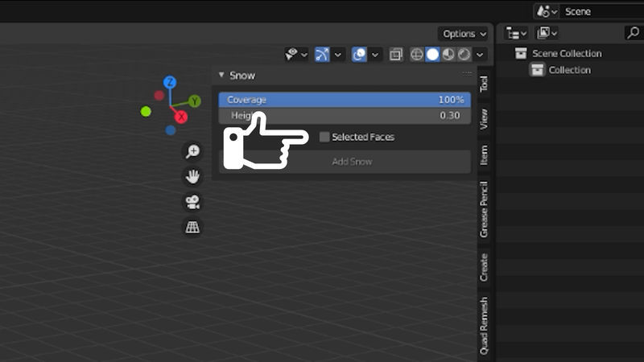Switch to rendered shading

point(464,55)
